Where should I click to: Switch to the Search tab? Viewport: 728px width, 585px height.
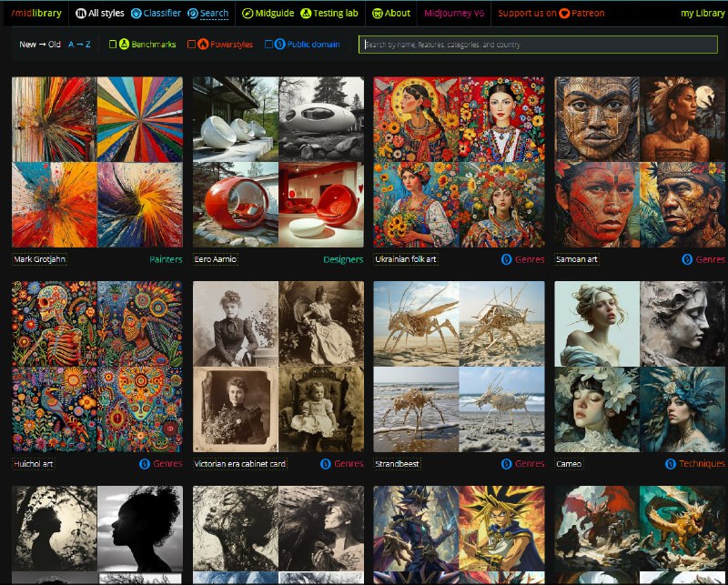(x=208, y=14)
